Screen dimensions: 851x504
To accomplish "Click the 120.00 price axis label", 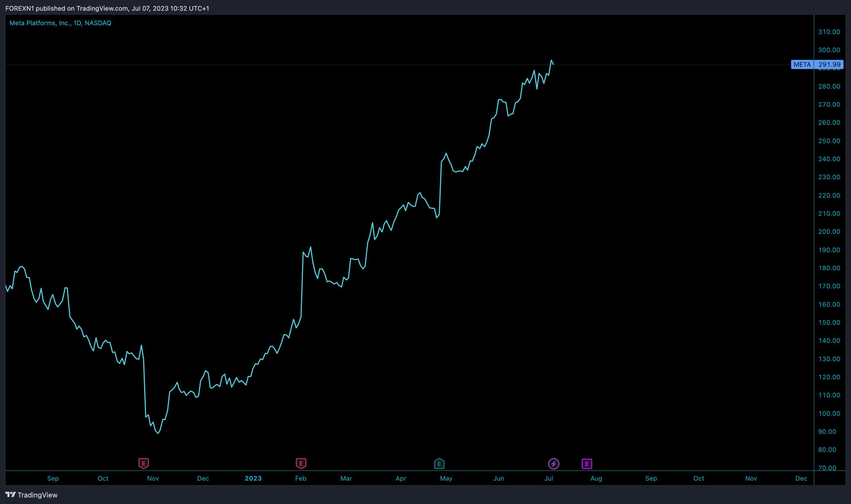I will [829, 377].
